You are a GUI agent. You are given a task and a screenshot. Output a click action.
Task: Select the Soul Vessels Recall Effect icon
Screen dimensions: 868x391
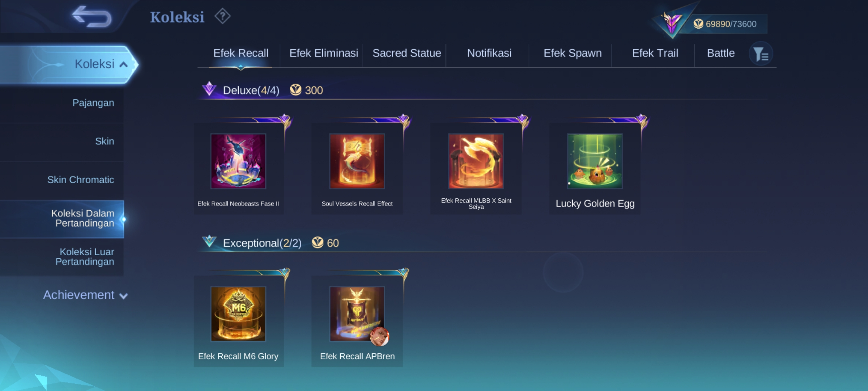pyautogui.click(x=357, y=161)
